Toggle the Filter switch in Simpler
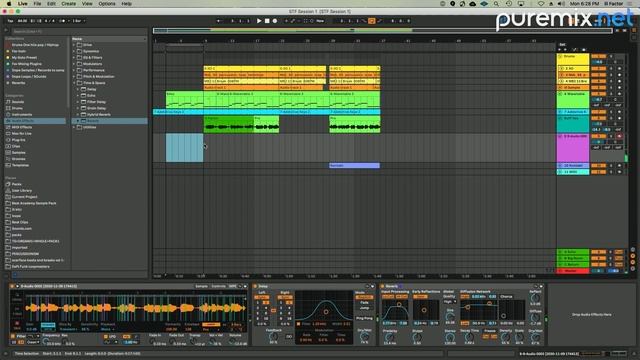Screen dimensions: 640x360 [13, 336]
